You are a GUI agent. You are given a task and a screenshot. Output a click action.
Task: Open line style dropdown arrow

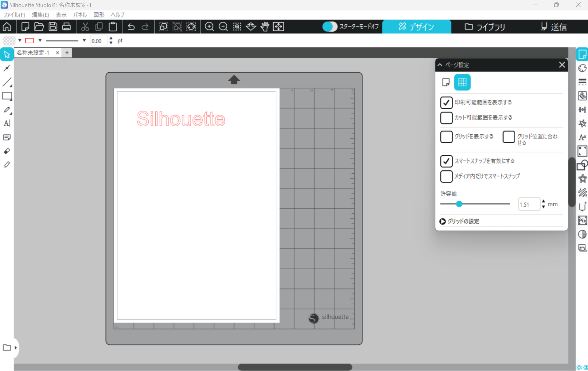click(84, 41)
